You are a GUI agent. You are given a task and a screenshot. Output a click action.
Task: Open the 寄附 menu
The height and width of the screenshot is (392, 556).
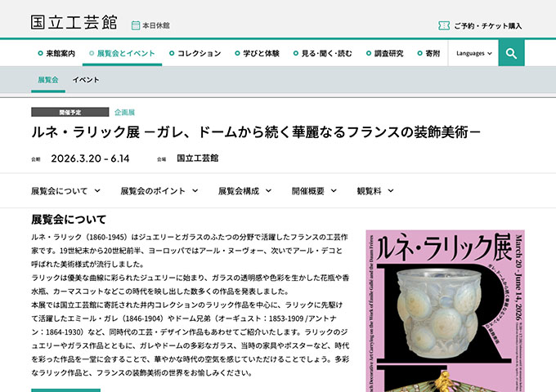pos(428,53)
